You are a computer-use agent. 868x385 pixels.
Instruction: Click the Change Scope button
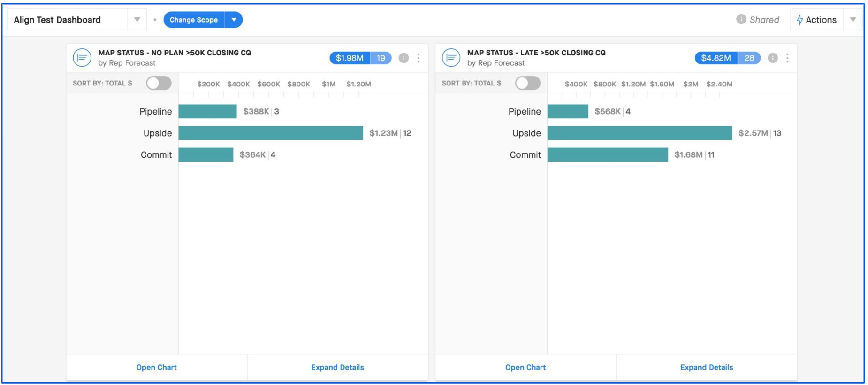(x=194, y=20)
